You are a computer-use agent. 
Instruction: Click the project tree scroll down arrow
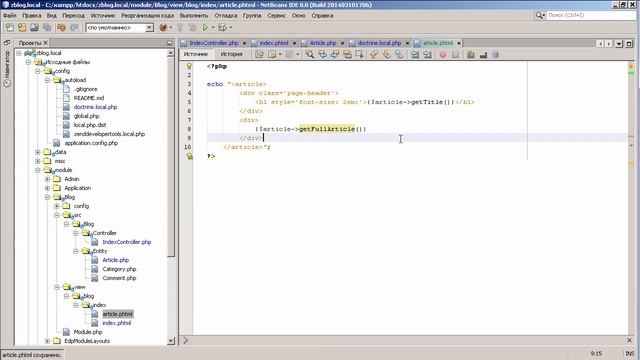point(171,341)
